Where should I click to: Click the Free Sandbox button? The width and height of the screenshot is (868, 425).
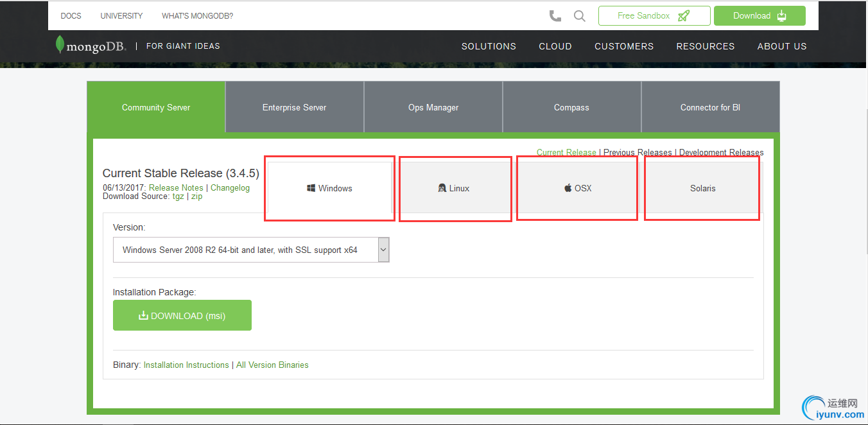[x=654, y=16]
